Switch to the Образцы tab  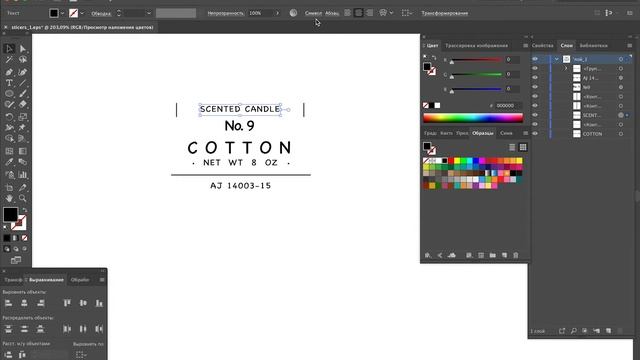coord(482,133)
